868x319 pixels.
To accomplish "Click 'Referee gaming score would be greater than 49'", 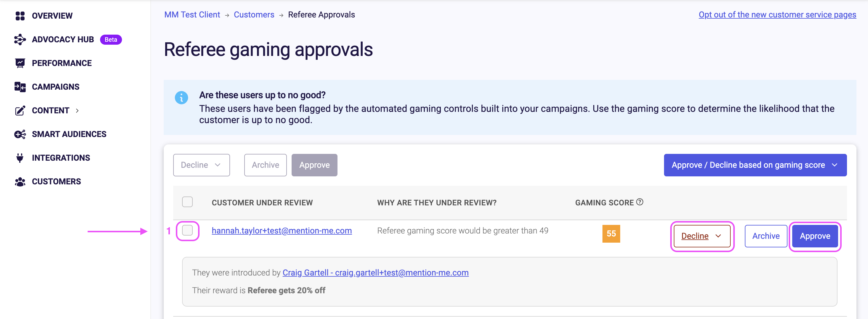I will [x=463, y=231].
